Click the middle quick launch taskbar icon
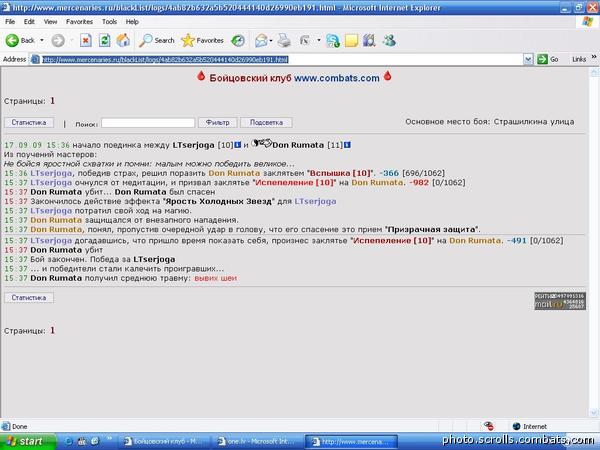 click(x=82, y=441)
